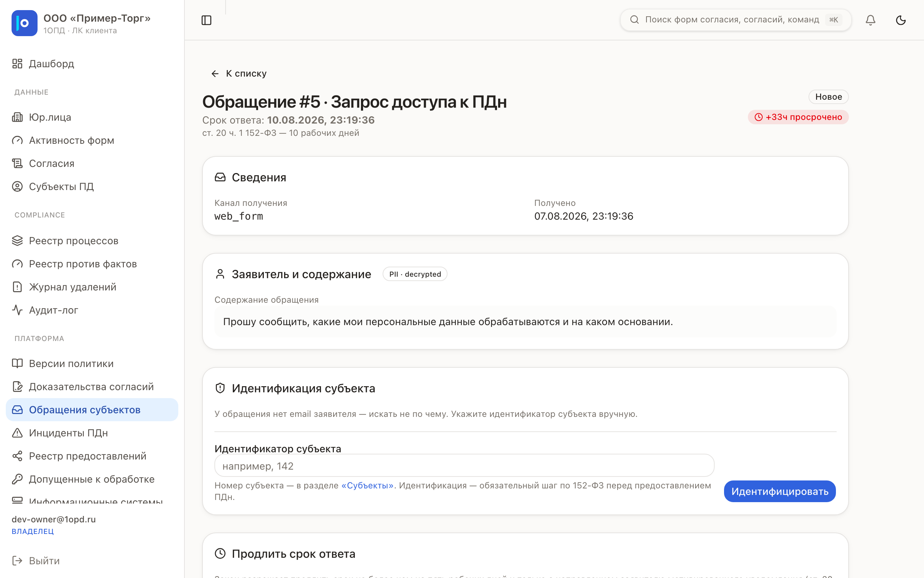
Task: Click the Реестр предоставлений share icon
Action: [x=17, y=456]
